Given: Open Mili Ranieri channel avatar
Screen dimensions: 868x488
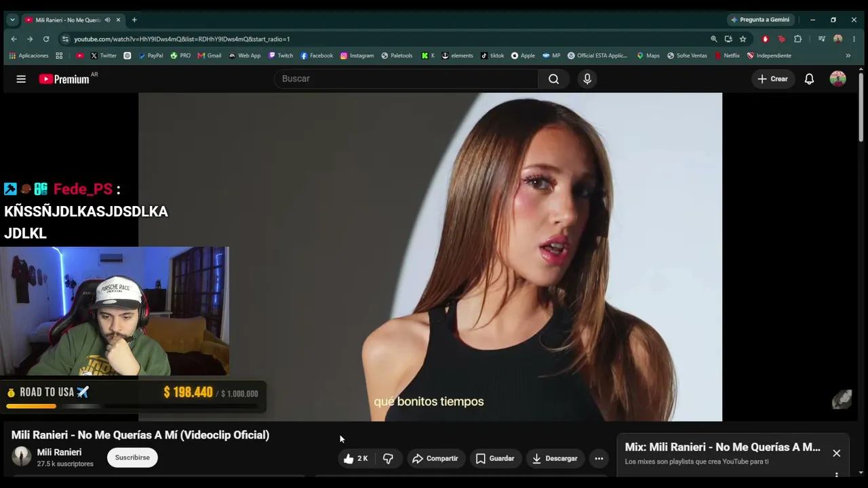Looking at the screenshot, I should point(22,457).
